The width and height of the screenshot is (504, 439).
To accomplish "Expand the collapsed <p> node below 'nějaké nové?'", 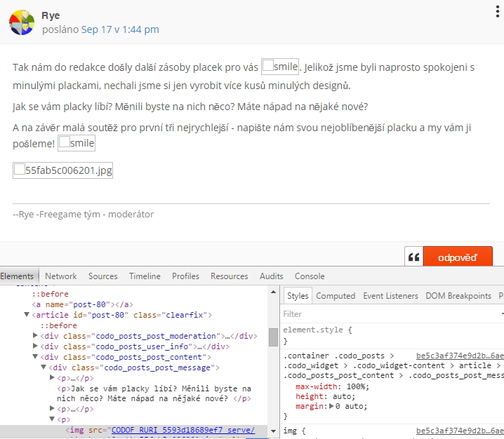I will pos(52,408).
